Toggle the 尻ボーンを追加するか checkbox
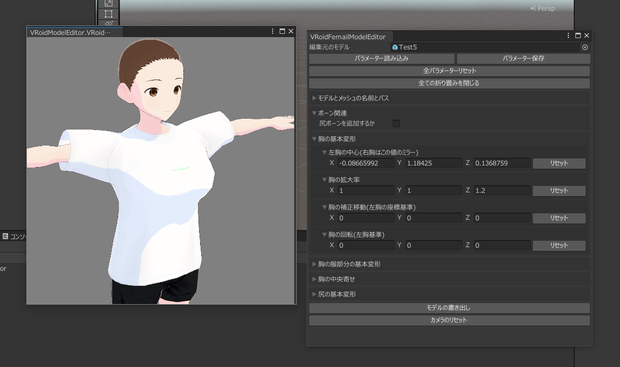 pyautogui.click(x=396, y=123)
